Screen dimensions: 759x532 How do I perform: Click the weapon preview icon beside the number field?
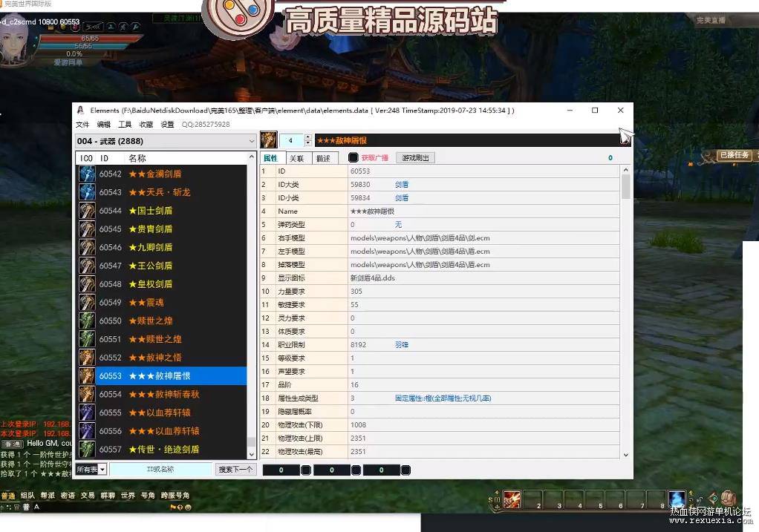tap(269, 140)
